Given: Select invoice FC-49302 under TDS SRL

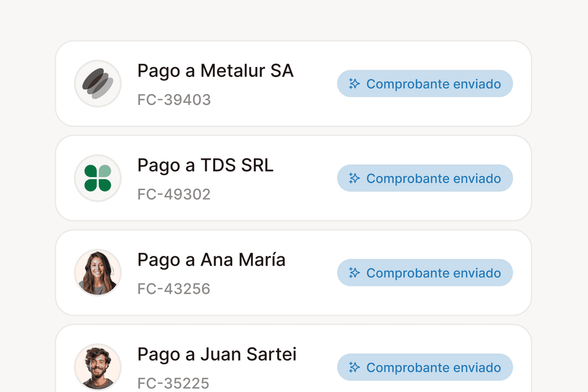Looking at the screenshot, I should pos(174,194).
